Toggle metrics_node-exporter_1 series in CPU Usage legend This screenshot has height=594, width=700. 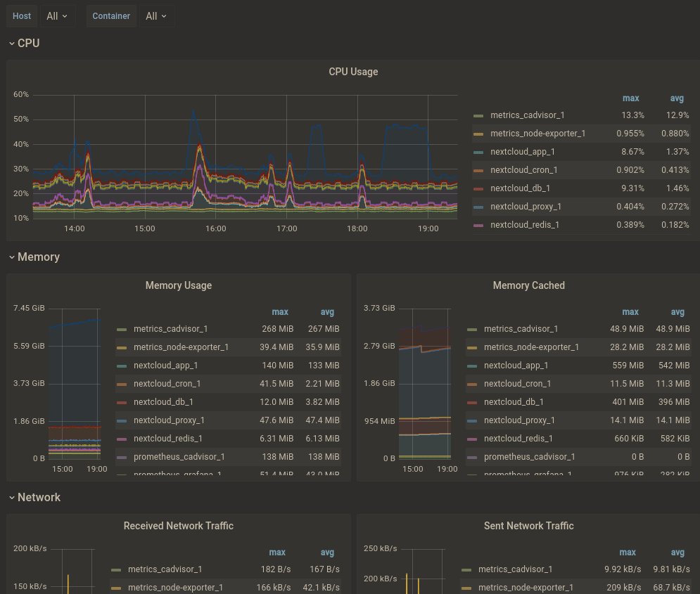pyautogui.click(x=538, y=134)
